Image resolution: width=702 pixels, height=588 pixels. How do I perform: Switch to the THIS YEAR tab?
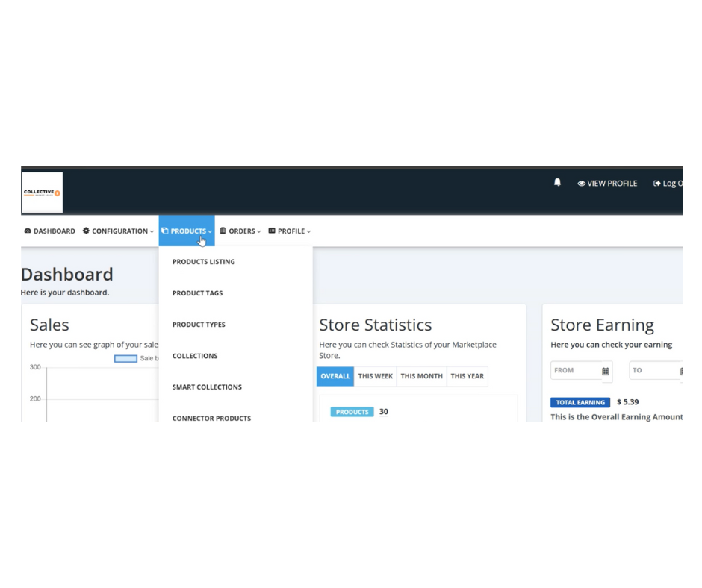pos(467,376)
